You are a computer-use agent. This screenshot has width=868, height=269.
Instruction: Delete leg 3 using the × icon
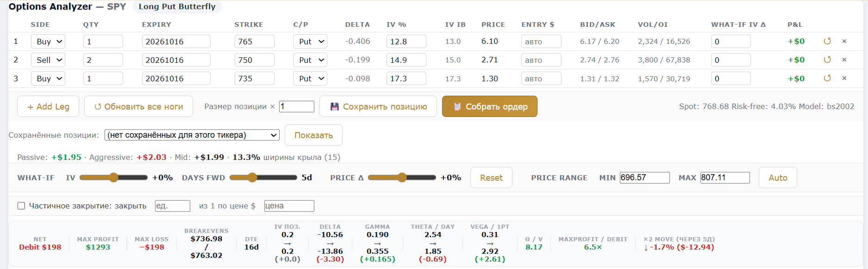tap(844, 78)
